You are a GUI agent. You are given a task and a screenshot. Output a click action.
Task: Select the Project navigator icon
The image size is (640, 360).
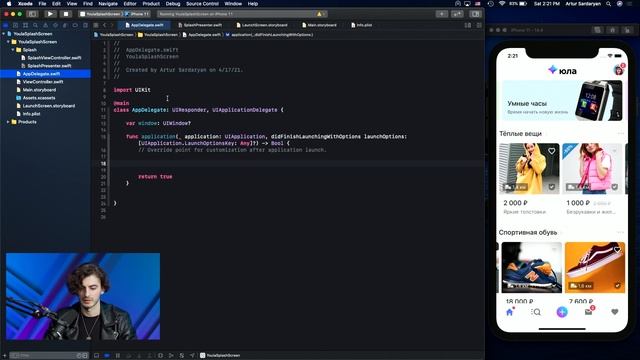coord(6,25)
